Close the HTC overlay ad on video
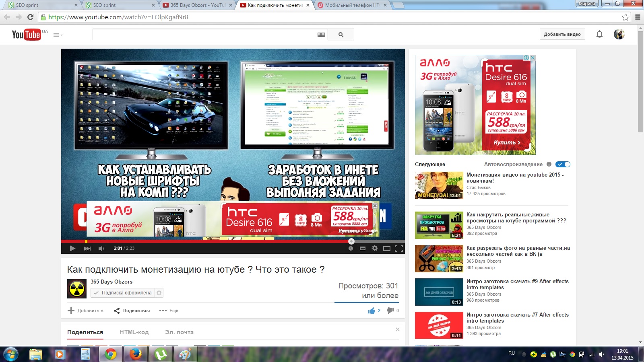The width and height of the screenshot is (644, 362). (375, 206)
